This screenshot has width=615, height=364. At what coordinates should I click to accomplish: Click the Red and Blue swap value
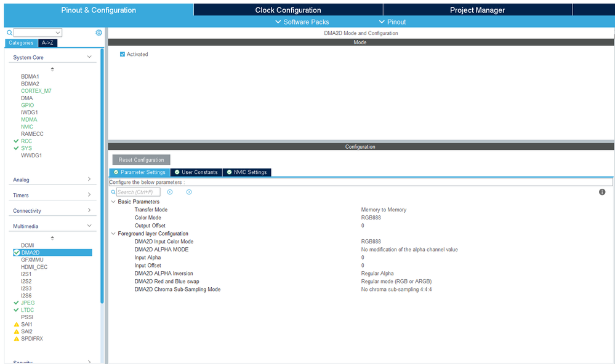click(x=396, y=282)
